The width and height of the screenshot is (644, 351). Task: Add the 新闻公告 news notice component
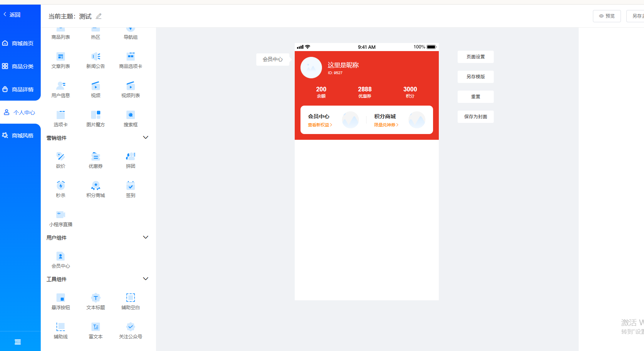(96, 61)
